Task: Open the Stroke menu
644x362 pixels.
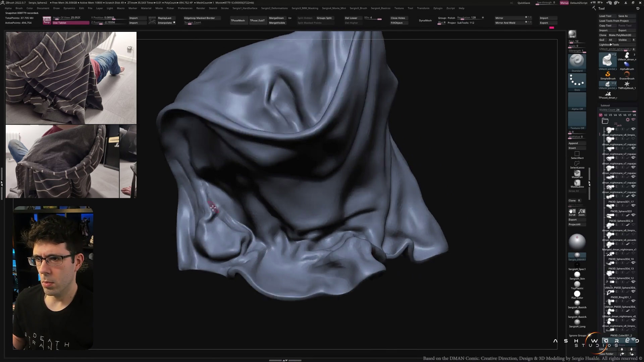Action: pyautogui.click(x=225, y=8)
